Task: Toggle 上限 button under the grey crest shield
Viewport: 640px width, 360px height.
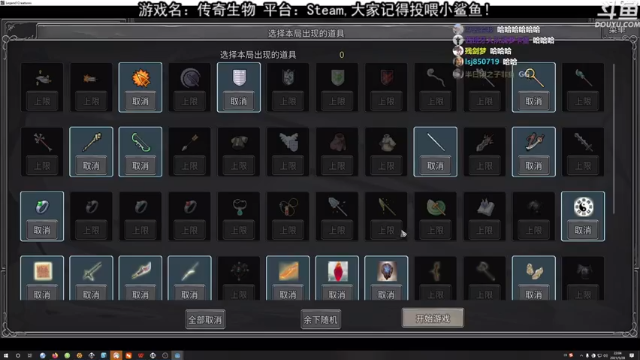Action: click(x=288, y=101)
